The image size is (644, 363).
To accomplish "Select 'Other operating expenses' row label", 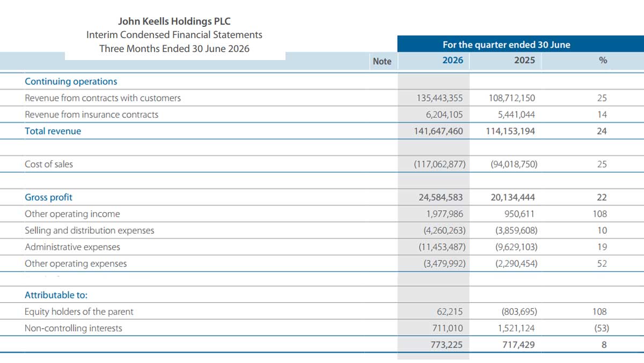I will [76, 264].
